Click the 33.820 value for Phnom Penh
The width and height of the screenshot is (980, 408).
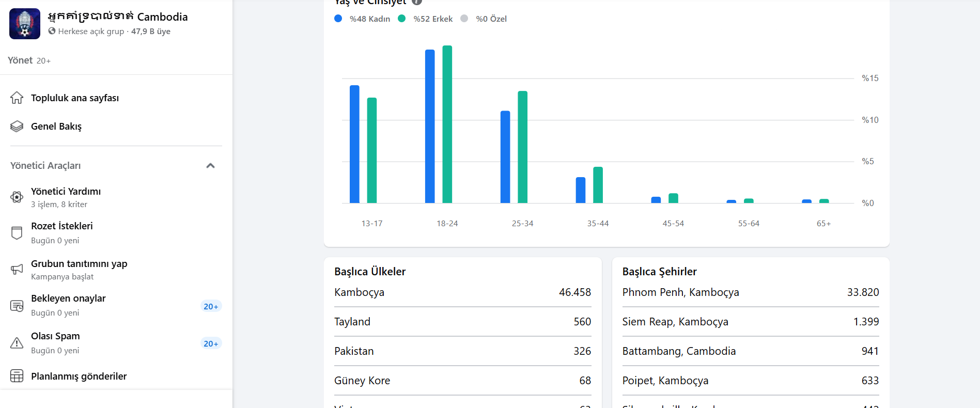[863, 292]
